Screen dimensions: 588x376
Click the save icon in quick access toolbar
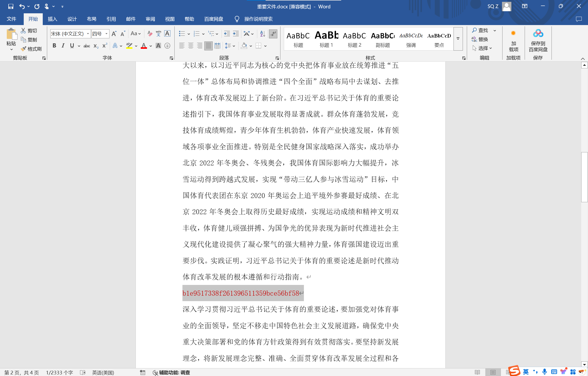pyautogui.click(x=11, y=6)
